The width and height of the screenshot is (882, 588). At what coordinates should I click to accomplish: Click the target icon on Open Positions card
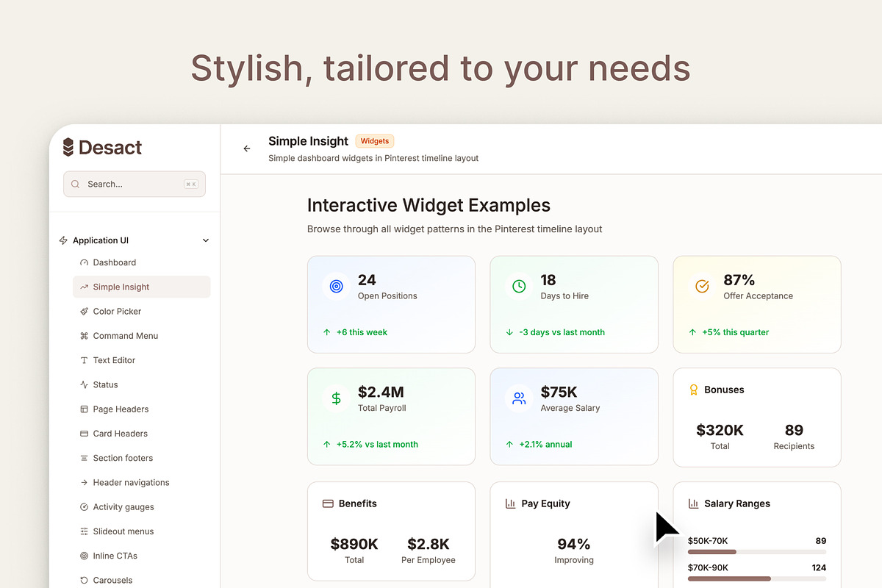[336, 287]
